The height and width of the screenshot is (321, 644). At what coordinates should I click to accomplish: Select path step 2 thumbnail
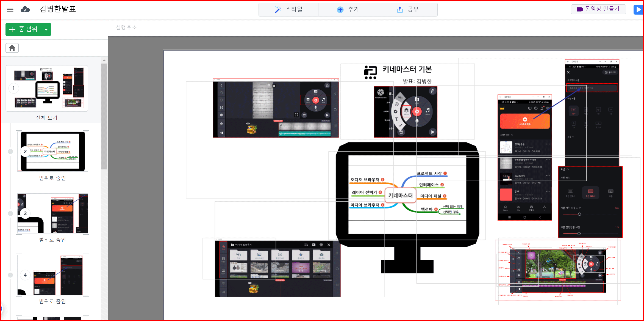[53, 152]
